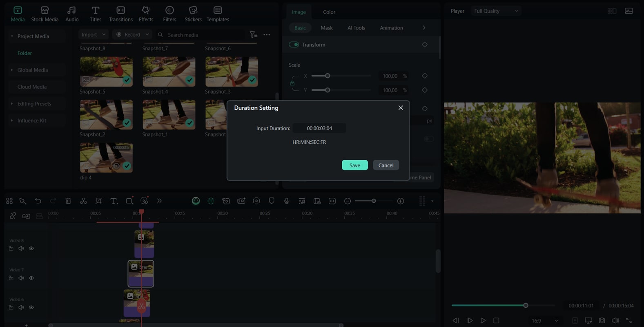Close the Duration Setting dialog

coord(401,108)
